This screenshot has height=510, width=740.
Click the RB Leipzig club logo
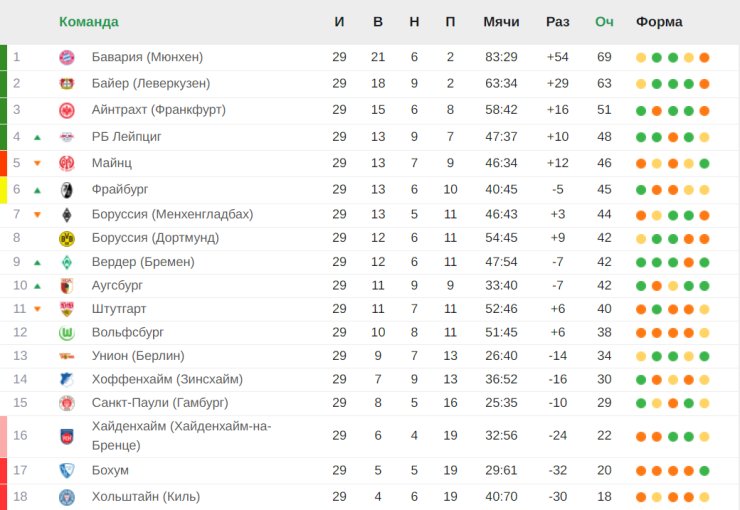pyautogui.click(x=67, y=137)
